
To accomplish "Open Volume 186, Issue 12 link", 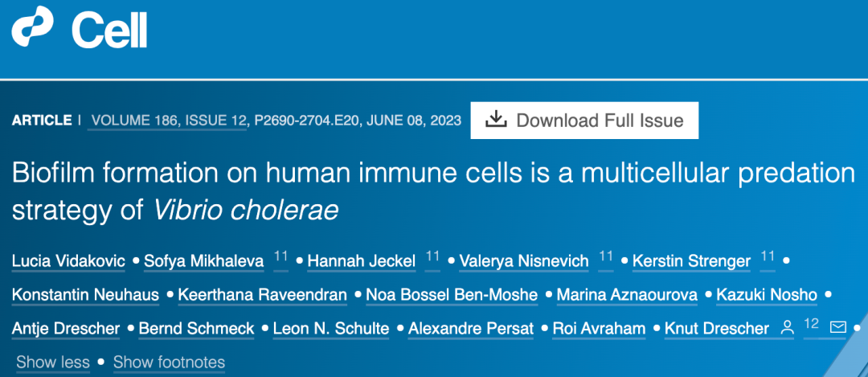I will pos(169,121).
